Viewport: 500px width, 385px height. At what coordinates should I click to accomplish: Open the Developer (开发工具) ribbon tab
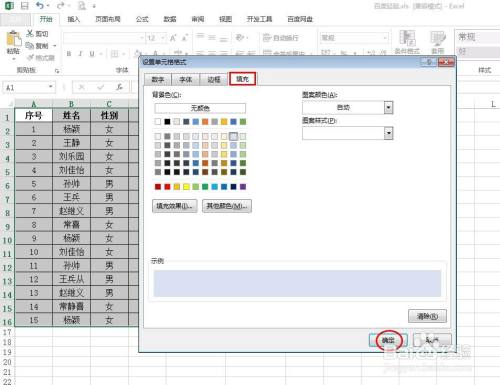259,19
